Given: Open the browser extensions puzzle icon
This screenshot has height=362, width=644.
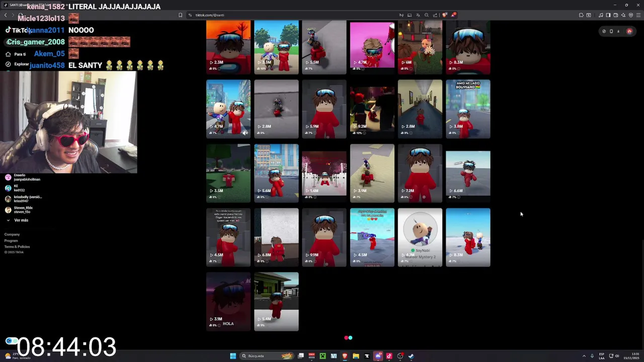Looking at the screenshot, I should coord(581,15).
